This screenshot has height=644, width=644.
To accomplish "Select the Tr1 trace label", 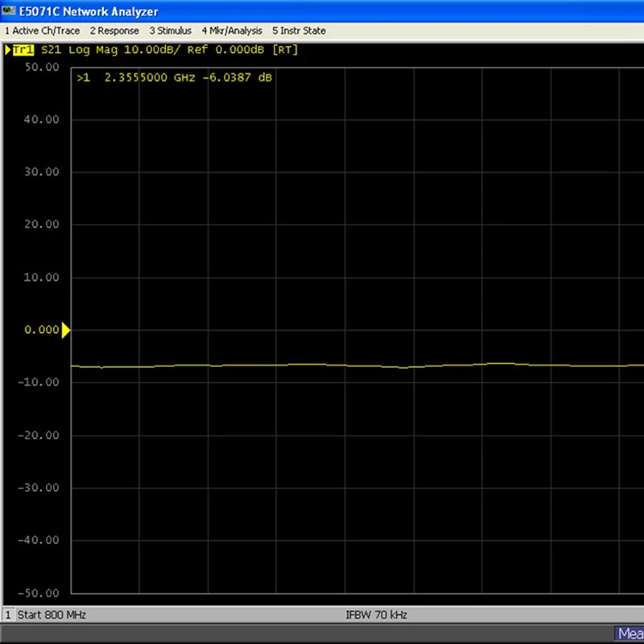I will coord(23,50).
